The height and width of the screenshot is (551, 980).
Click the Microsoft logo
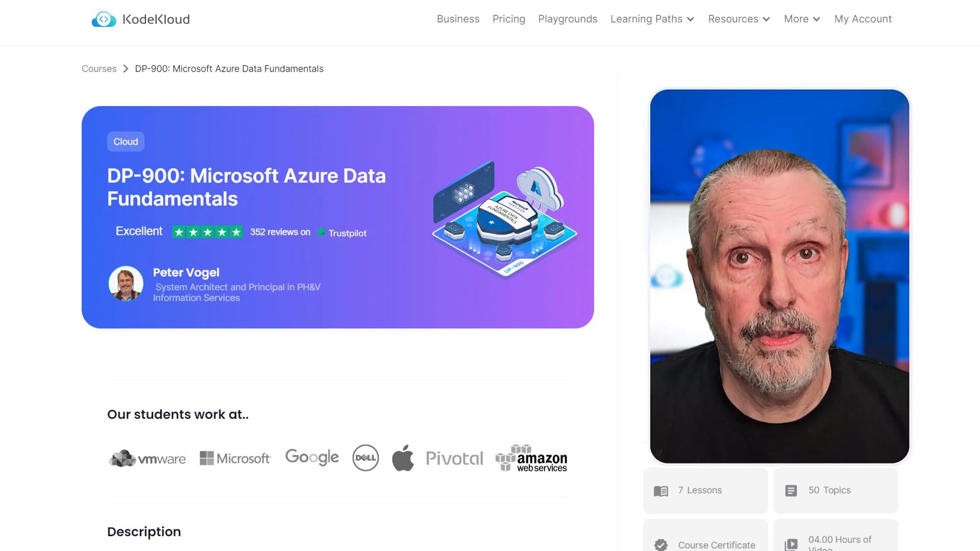pos(235,458)
